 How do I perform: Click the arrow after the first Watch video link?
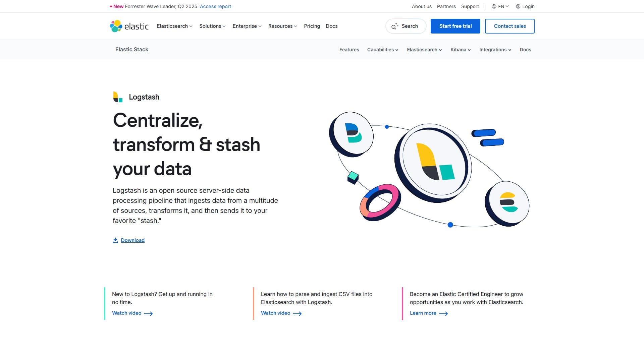click(148, 313)
